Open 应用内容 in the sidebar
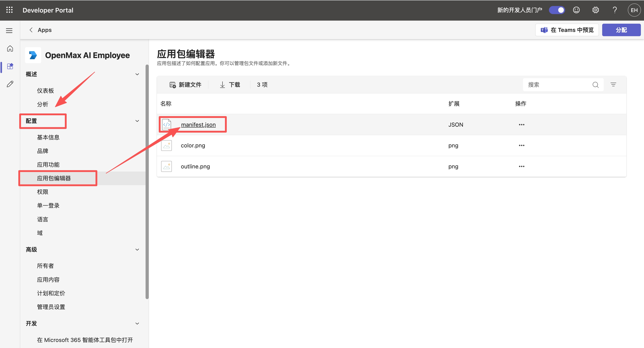The image size is (644, 348). pos(48,279)
